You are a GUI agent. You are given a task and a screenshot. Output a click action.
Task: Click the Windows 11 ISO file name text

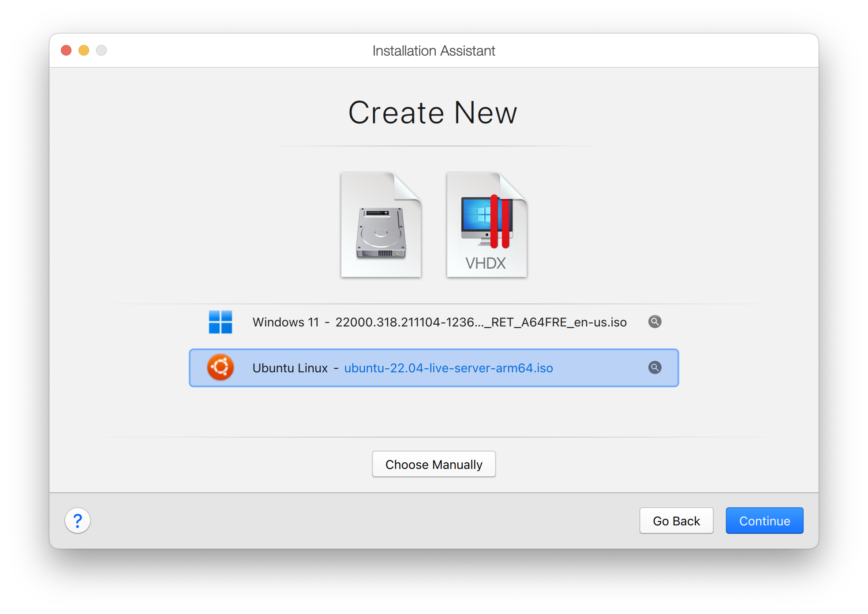tap(481, 322)
